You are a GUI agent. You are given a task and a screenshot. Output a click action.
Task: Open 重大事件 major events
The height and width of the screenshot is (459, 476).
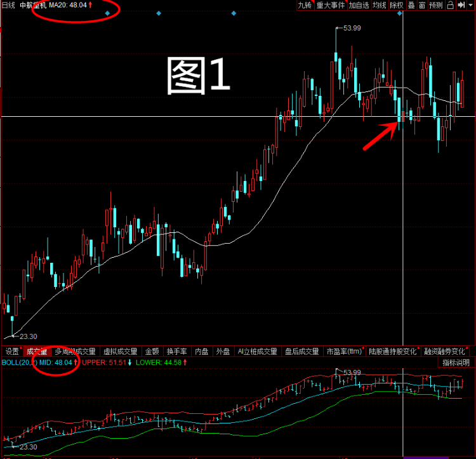click(x=331, y=5)
